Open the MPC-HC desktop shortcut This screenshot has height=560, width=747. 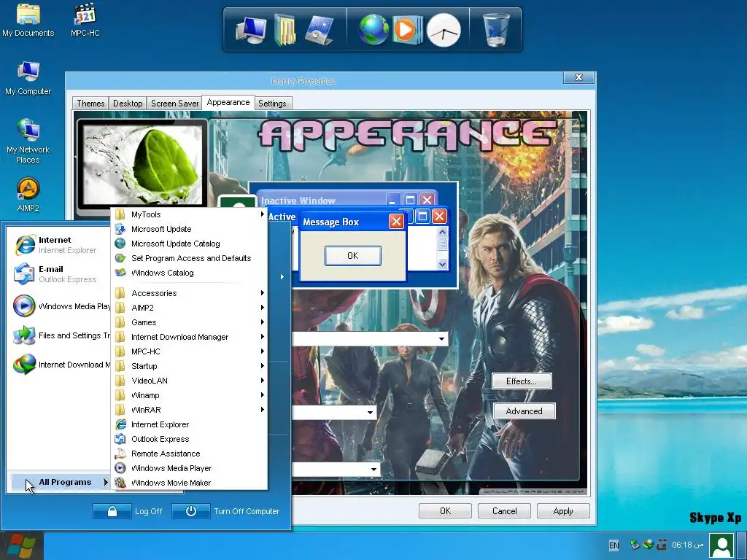85,20
